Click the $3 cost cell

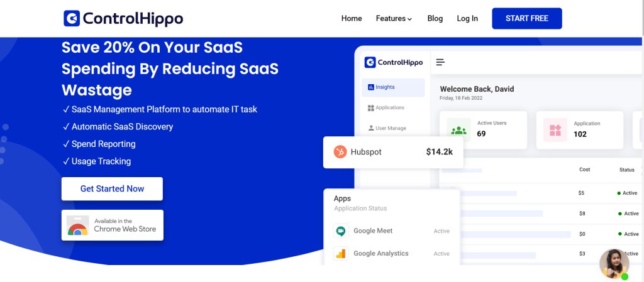tap(582, 254)
